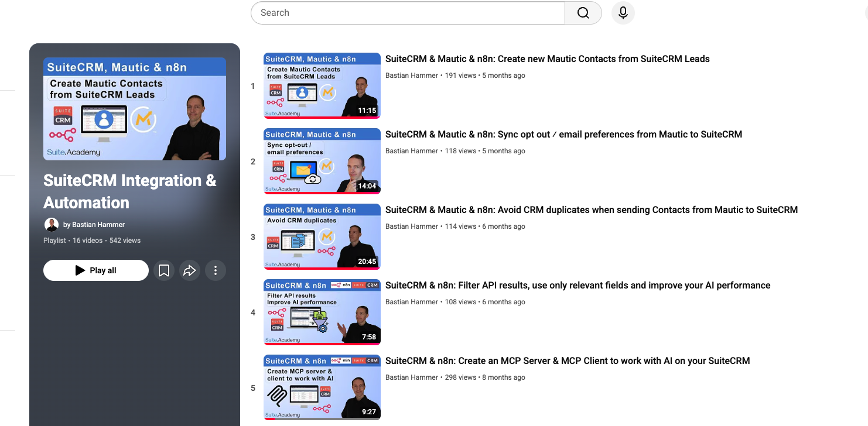Click Bastian Hammer under the 191 views video

(x=412, y=75)
